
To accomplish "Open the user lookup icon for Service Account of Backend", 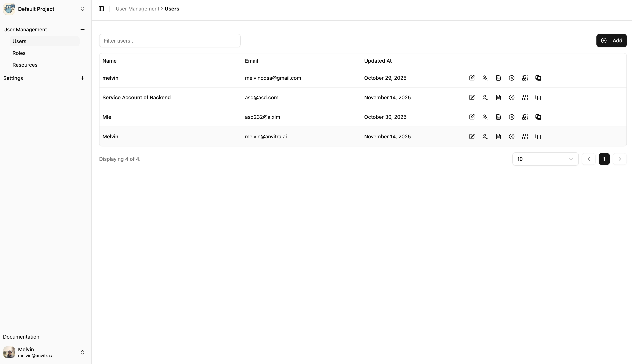I will pyautogui.click(x=485, y=97).
